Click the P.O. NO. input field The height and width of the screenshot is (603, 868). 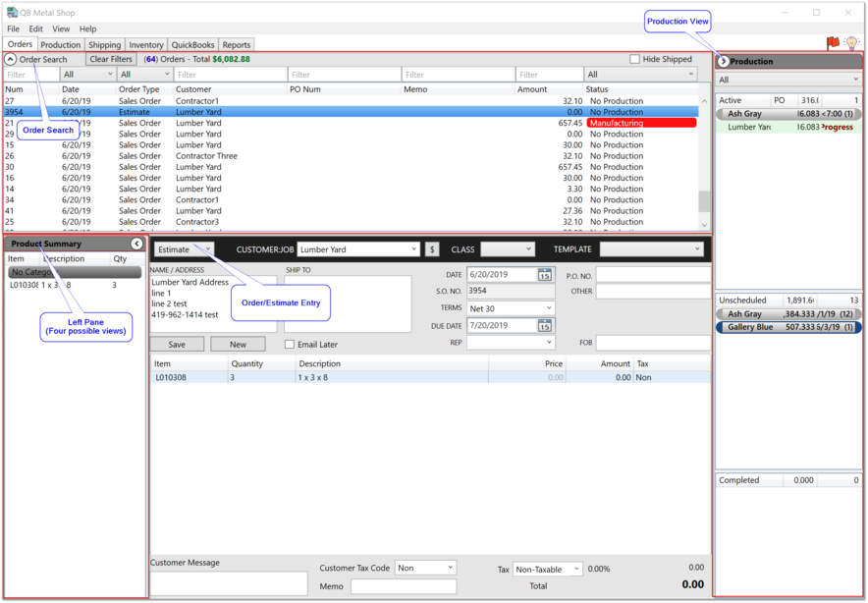[x=652, y=275]
